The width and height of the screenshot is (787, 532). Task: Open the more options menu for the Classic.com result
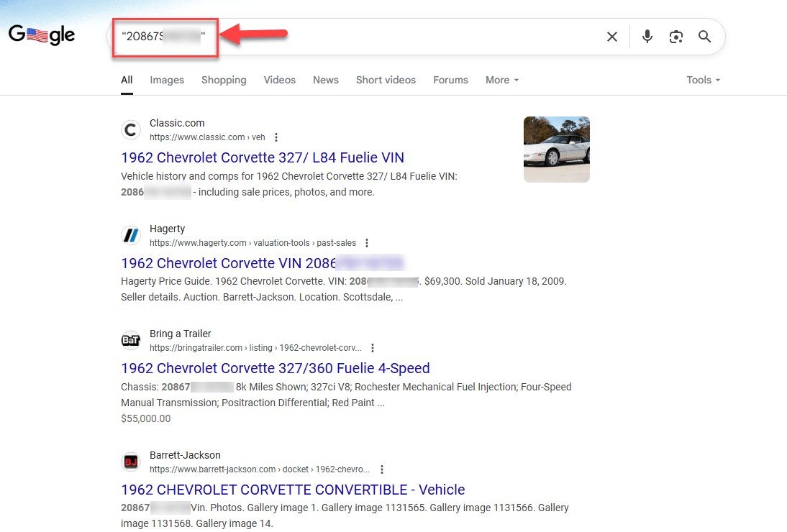pos(276,137)
